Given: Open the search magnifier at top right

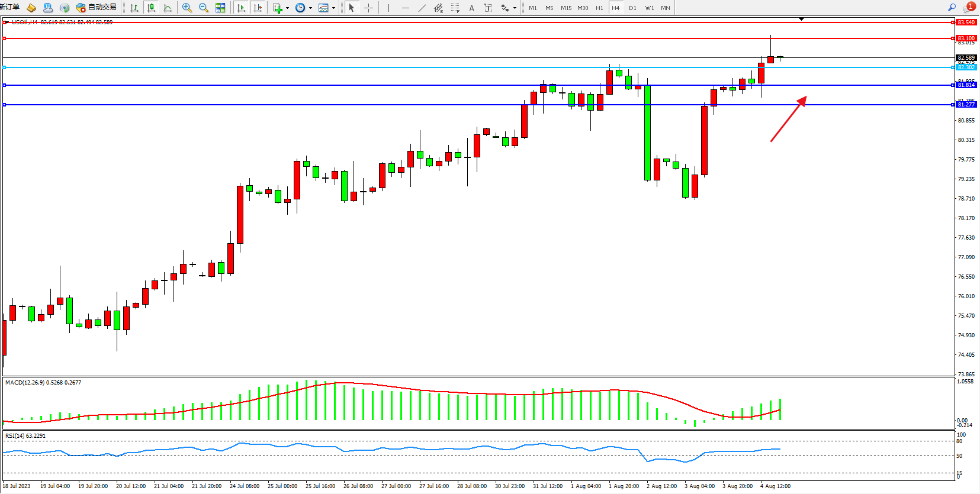Looking at the screenshot, I should tap(952, 8).
